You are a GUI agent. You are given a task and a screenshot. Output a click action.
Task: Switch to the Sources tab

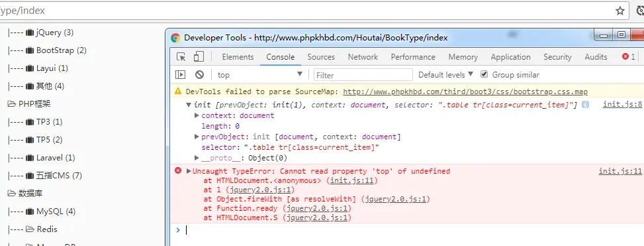[x=321, y=57]
